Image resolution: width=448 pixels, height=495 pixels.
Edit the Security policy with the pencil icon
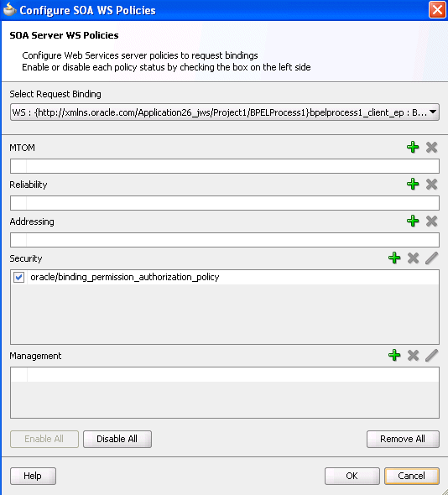click(x=431, y=258)
